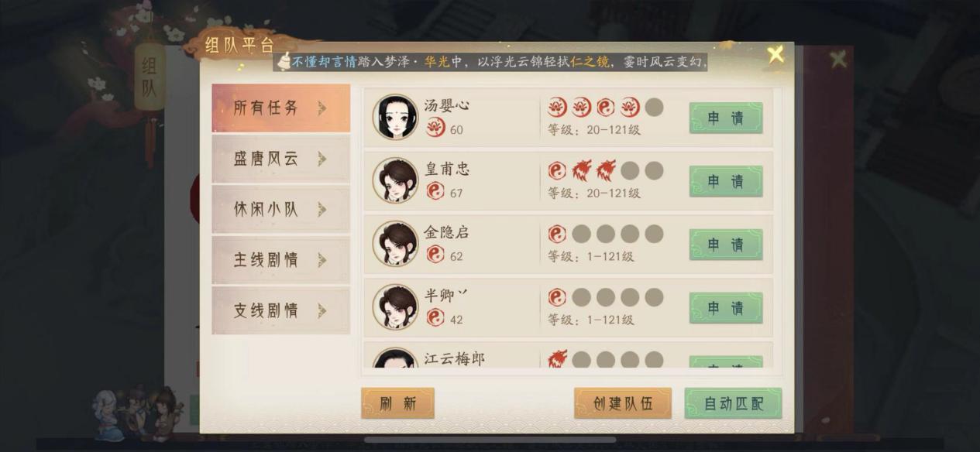Open the 盛唐风云 task category

pos(280,159)
